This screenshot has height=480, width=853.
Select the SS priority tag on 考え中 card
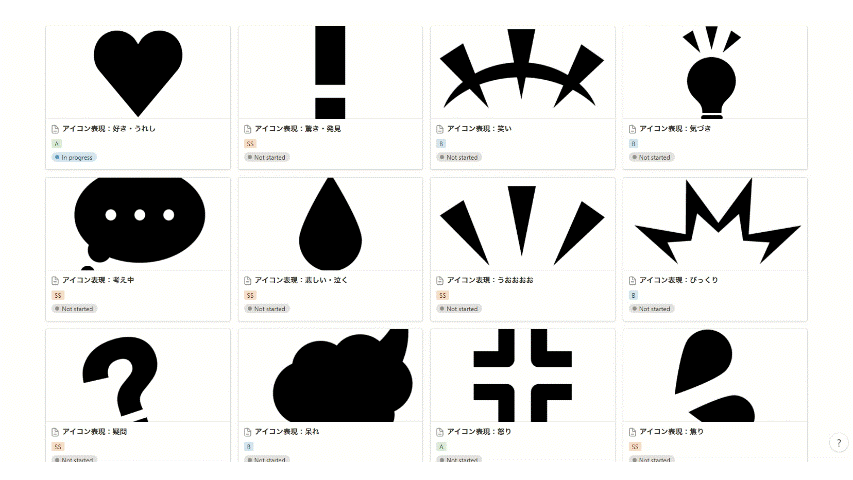pos(58,295)
